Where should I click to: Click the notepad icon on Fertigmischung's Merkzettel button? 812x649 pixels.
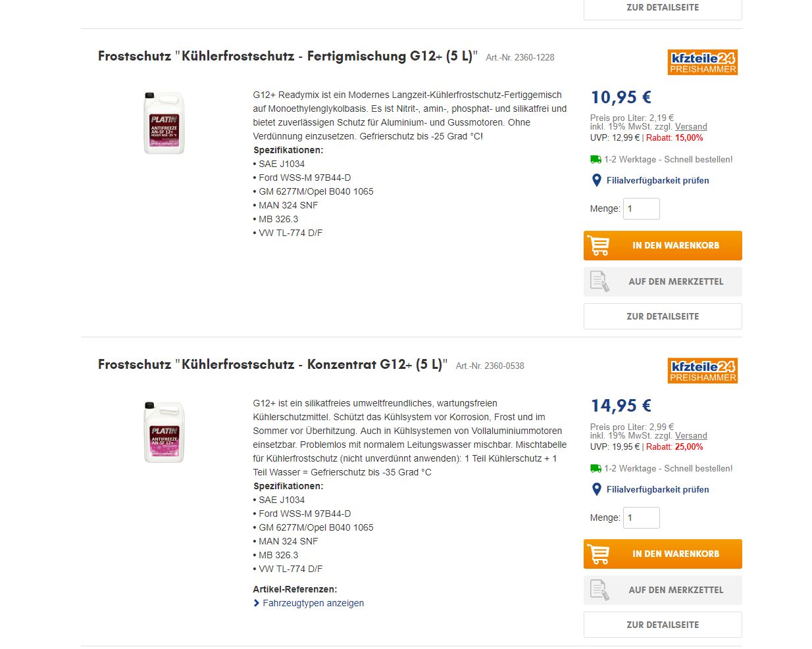[599, 281]
